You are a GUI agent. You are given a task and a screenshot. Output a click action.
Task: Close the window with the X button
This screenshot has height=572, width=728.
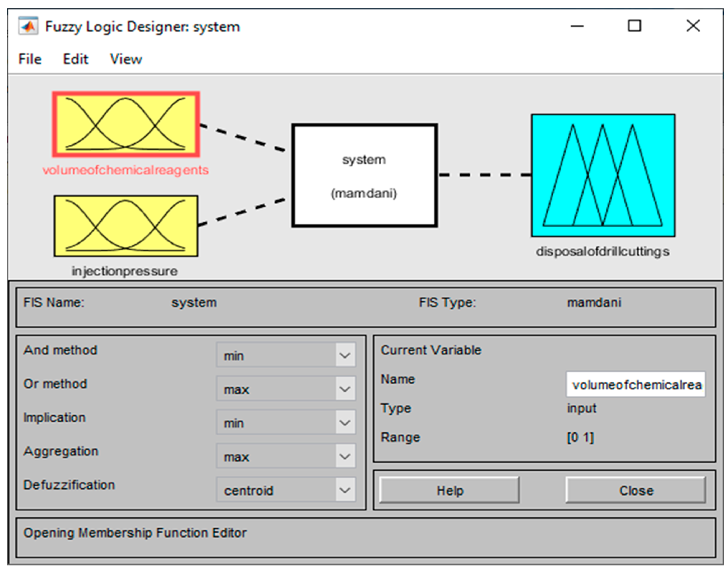(x=693, y=26)
